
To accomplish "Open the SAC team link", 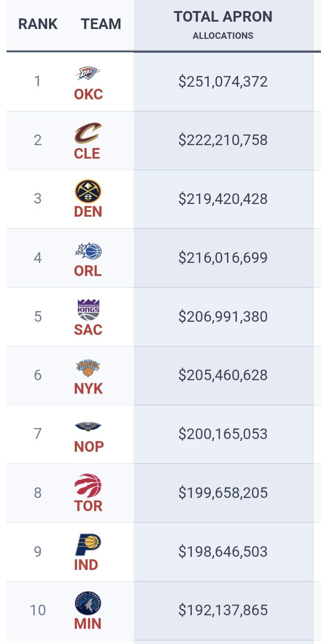I will pos(88,330).
